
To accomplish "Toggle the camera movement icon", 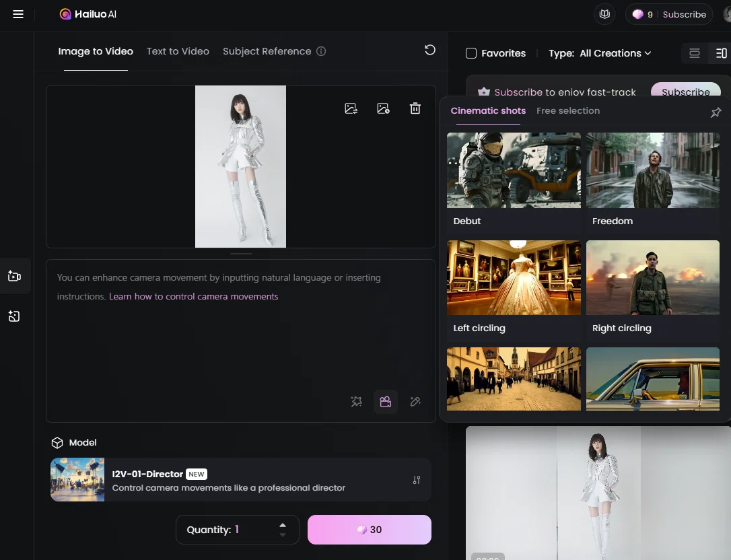I will click(x=386, y=401).
